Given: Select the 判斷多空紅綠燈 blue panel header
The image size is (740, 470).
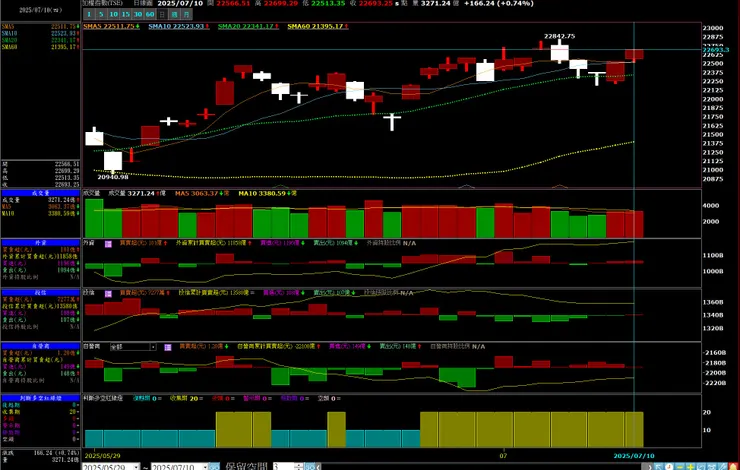Looking at the screenshot, I should tap(41, 398).
